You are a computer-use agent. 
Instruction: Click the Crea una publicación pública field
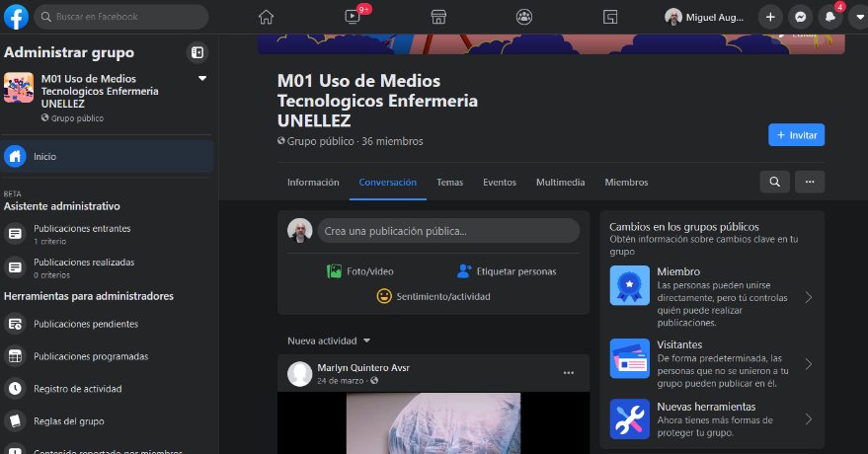click(x=448, y=231)
